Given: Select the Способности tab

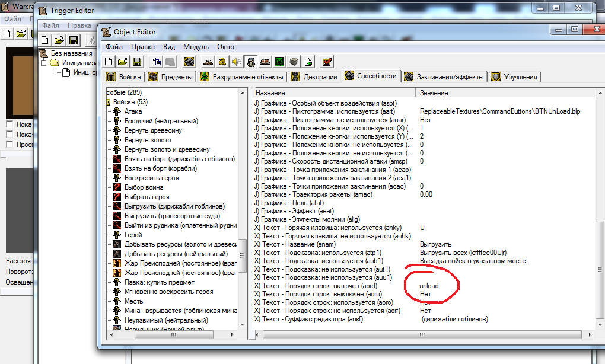Looking at the screenshot, I should pyautogui.click(x=371, y=76).
